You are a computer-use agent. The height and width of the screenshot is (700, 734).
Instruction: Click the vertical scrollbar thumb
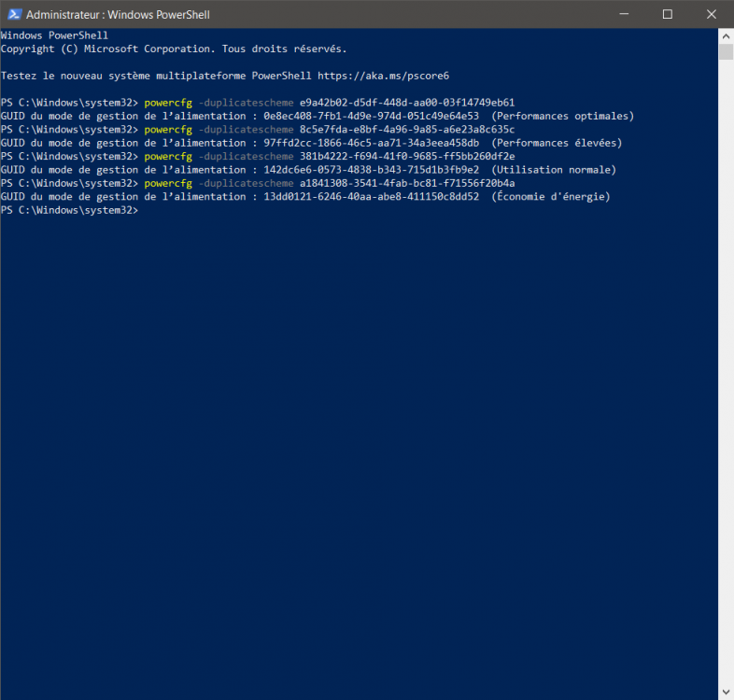click(x=726, y=51)
